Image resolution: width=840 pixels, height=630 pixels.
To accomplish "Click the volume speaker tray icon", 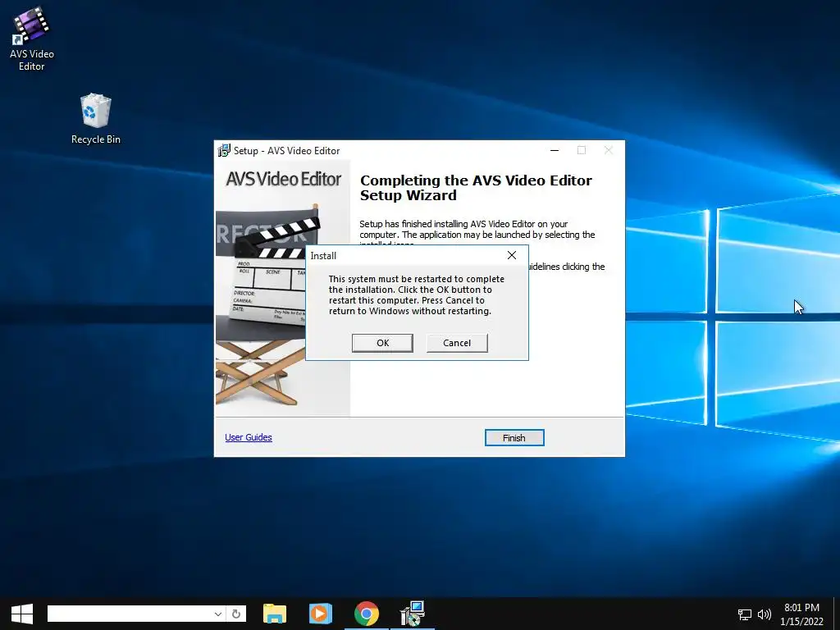I will coord(765,614).
